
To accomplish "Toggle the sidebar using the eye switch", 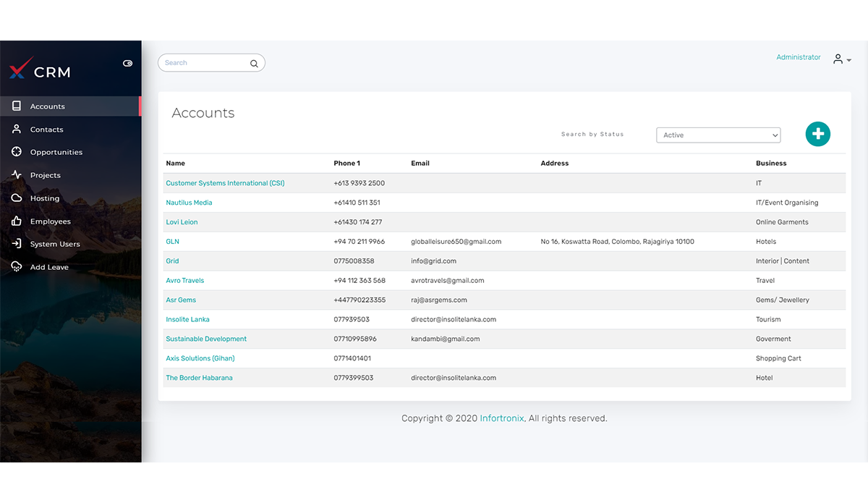I will click(128, 64).
